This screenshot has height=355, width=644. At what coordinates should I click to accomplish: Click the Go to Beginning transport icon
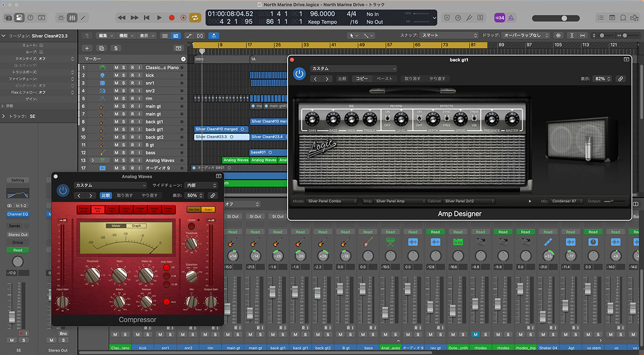(x=147, y=18)
